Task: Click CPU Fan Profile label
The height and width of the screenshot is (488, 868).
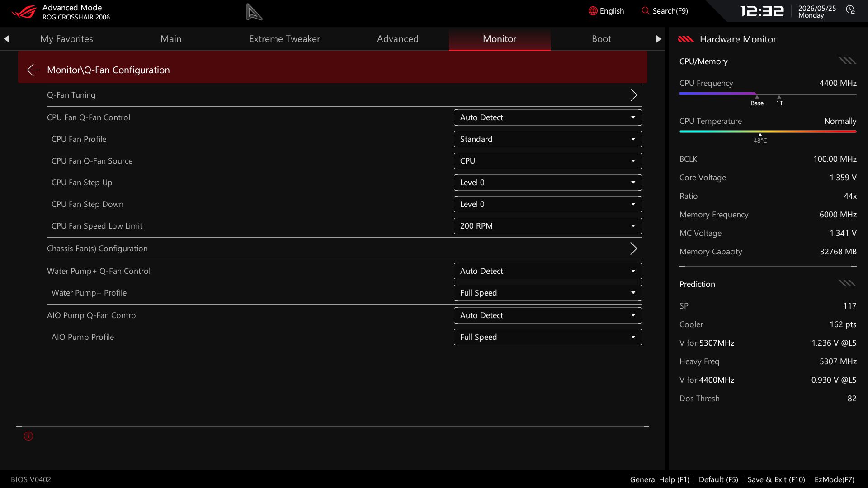Action: click(x=79, y=139)
